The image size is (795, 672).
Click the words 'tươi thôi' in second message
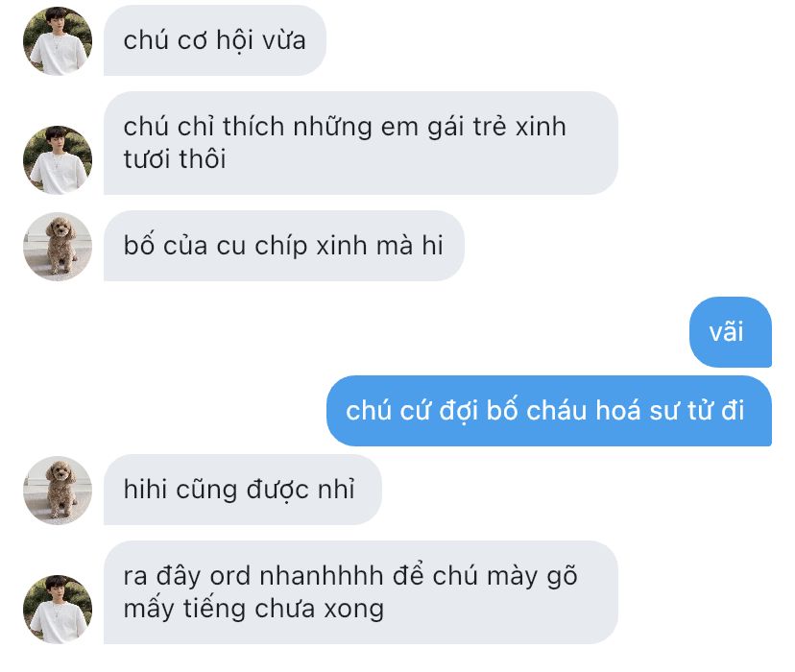pyautogui.click(x=175, y=159)
